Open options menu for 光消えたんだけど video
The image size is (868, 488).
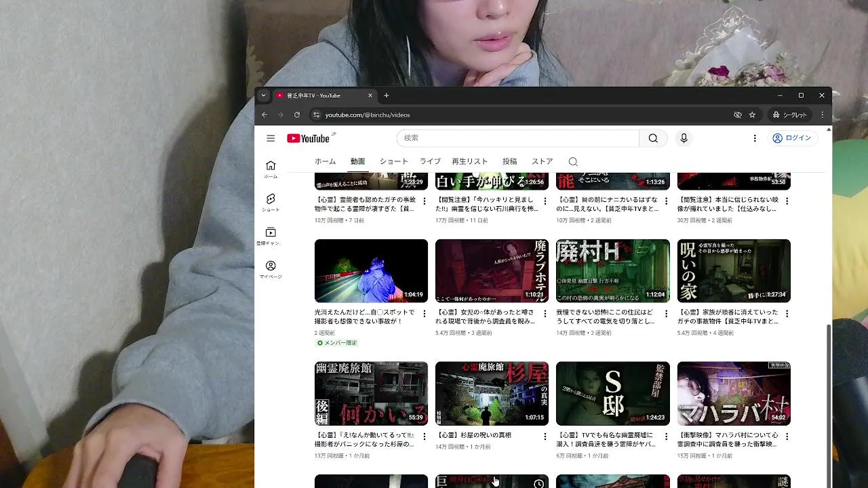click(425, 314)
